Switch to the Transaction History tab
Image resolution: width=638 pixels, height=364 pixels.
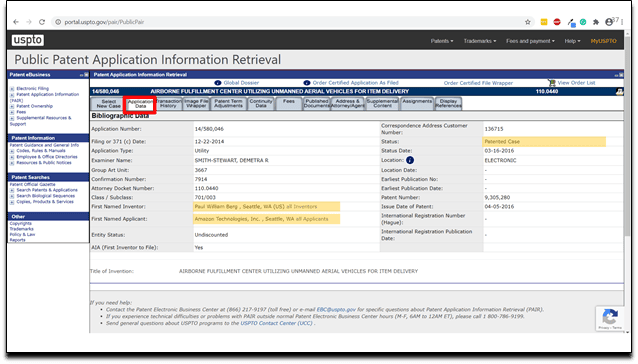coord(168,104)
